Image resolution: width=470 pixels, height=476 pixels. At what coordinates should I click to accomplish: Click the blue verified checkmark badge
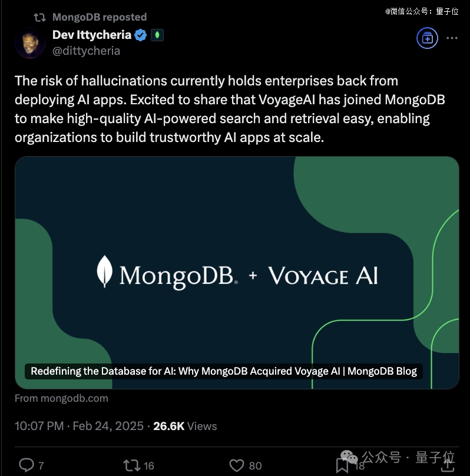click(141, 35)
